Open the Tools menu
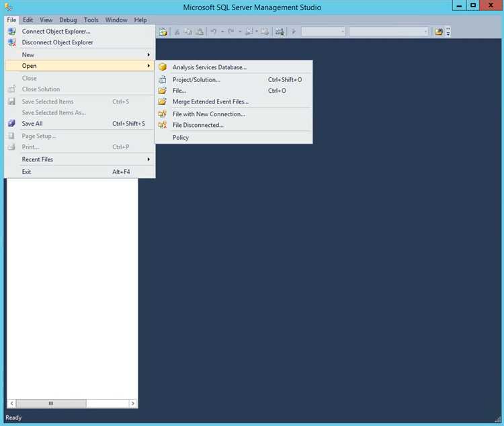This screenshot has width=504, height=426. [91, 20]
